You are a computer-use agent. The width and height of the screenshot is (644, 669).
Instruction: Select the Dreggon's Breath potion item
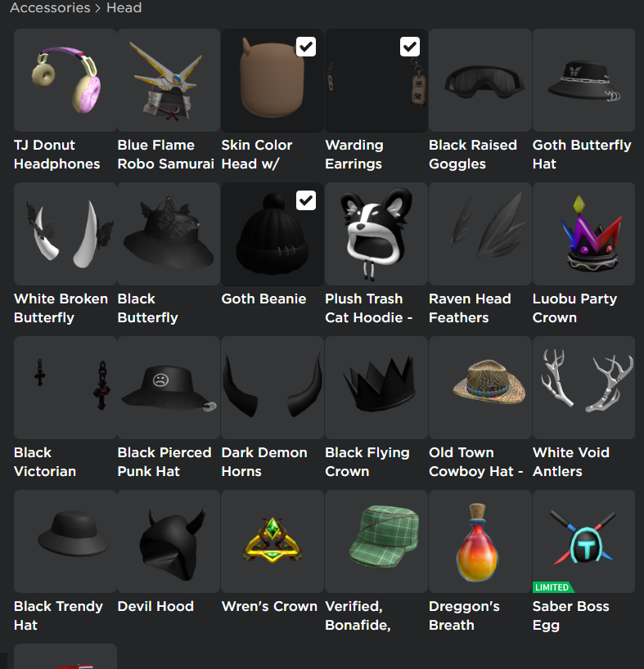coord(480,541)
